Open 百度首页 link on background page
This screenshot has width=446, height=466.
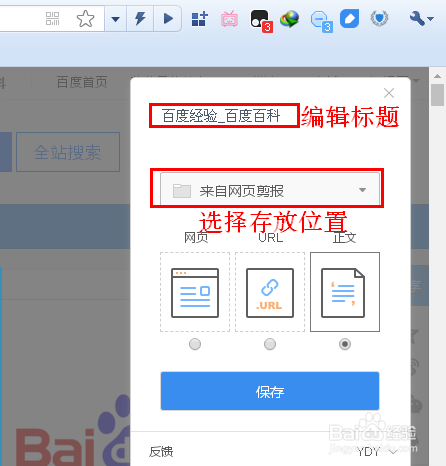(x=82, y=82)
